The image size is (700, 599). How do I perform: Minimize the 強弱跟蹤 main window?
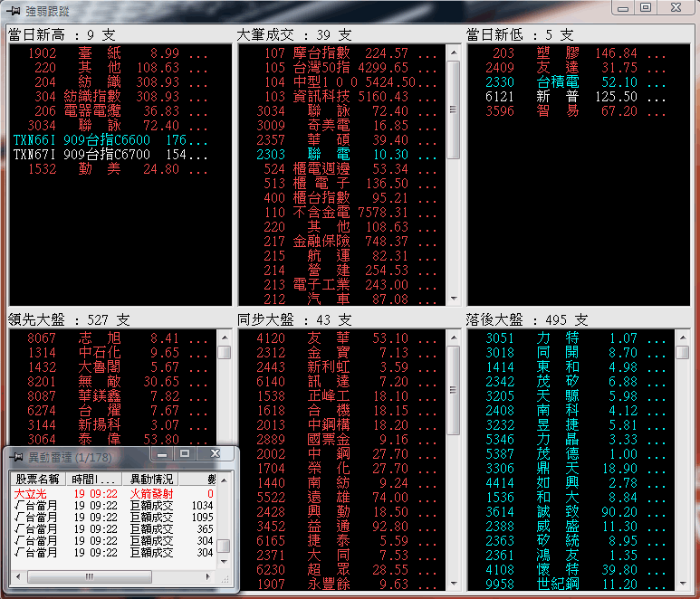click(x=622, y=7)
